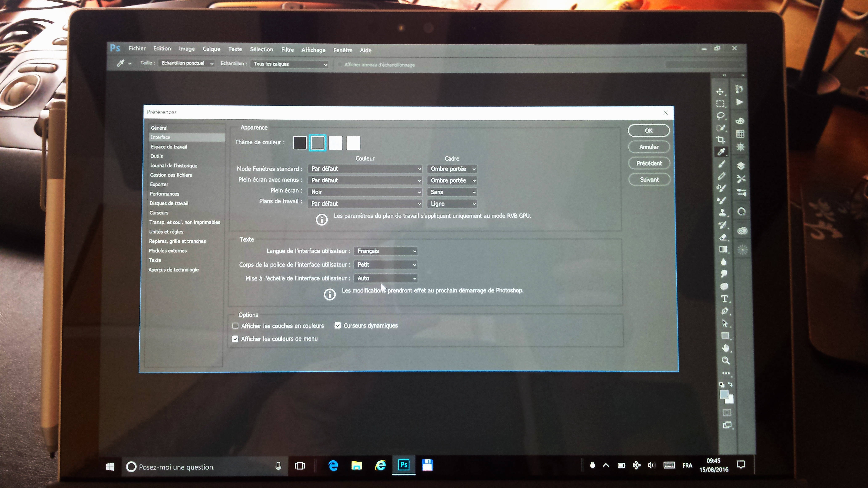Open the Calque menu

click(211, 49)
